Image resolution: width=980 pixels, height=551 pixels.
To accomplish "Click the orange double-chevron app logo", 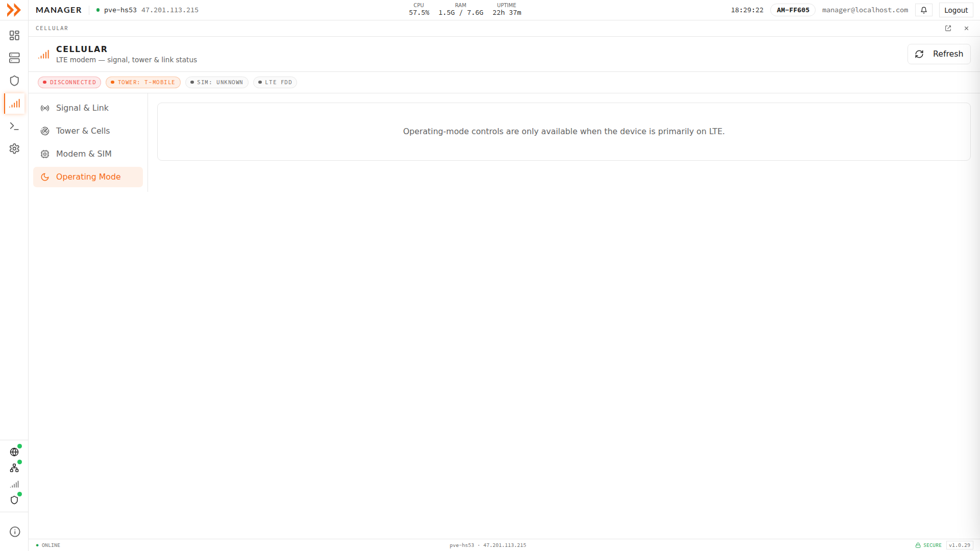I will click(14, 10).
